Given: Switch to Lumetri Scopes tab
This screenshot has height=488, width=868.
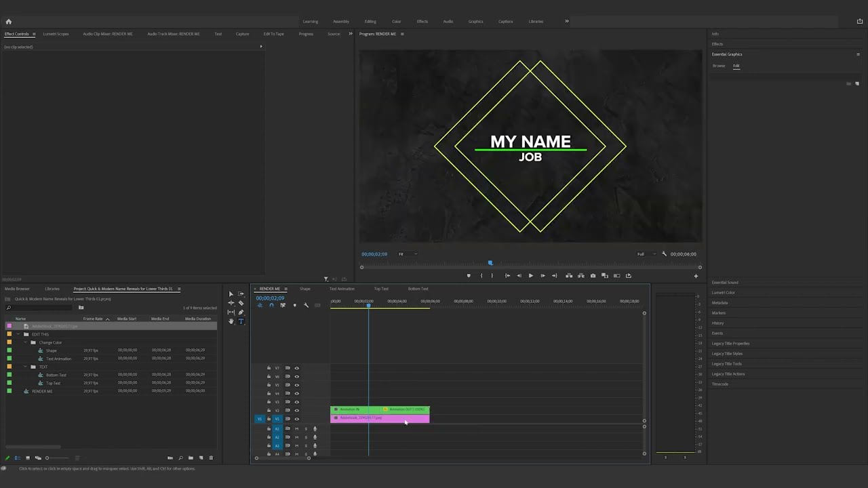Looking at the screenshot, I should click(x=56, y=34).
